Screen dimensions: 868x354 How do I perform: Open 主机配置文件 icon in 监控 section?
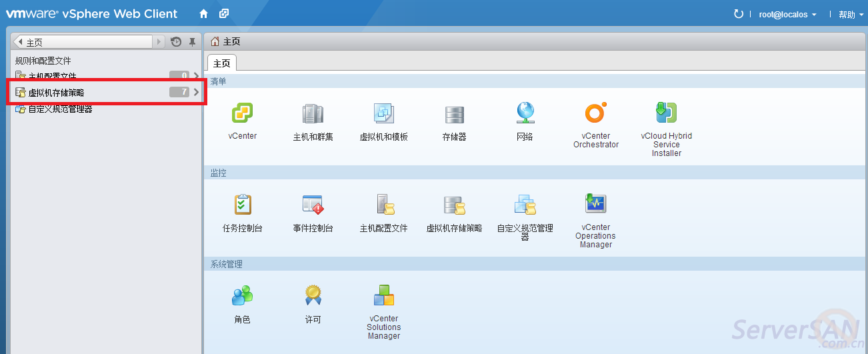[x=384, y=205]
